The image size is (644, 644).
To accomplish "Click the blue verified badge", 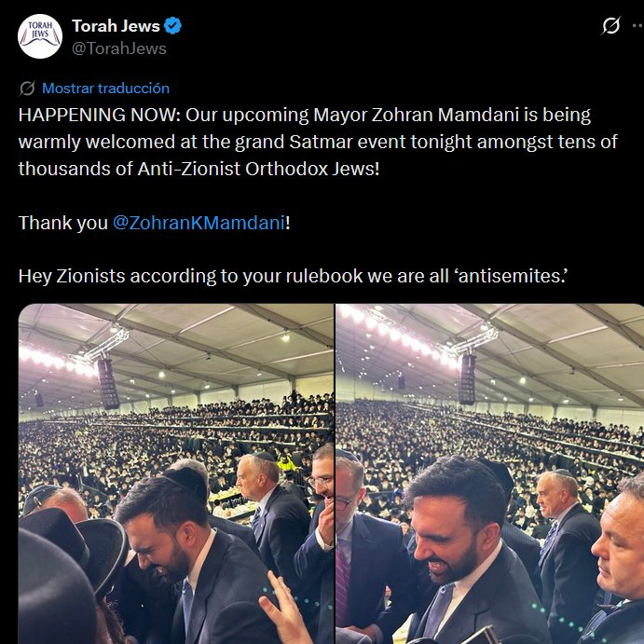I will pos(172,26).
